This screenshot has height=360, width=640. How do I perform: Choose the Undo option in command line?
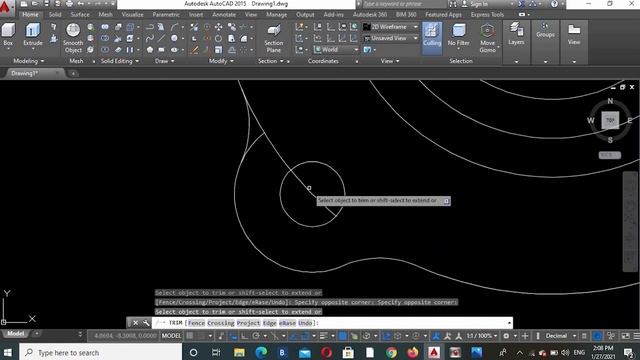click(x=305, y=323)
